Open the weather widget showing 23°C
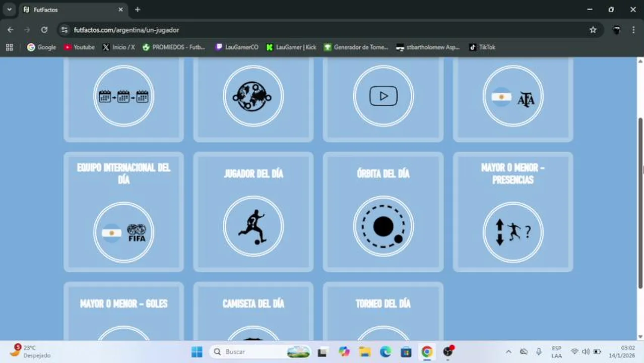Screen dimensions: 644x363 [30, 351]
